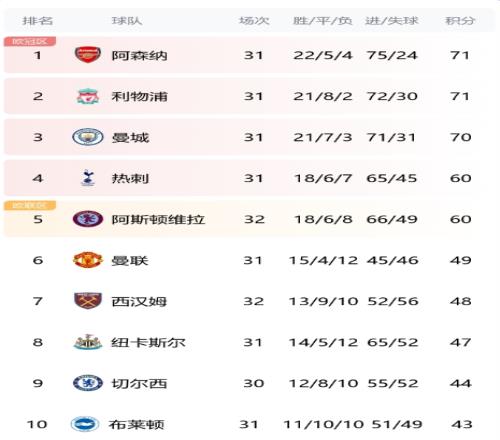Open the Manchester City badge
500x440 pixels.
click(x=88, y=137)
